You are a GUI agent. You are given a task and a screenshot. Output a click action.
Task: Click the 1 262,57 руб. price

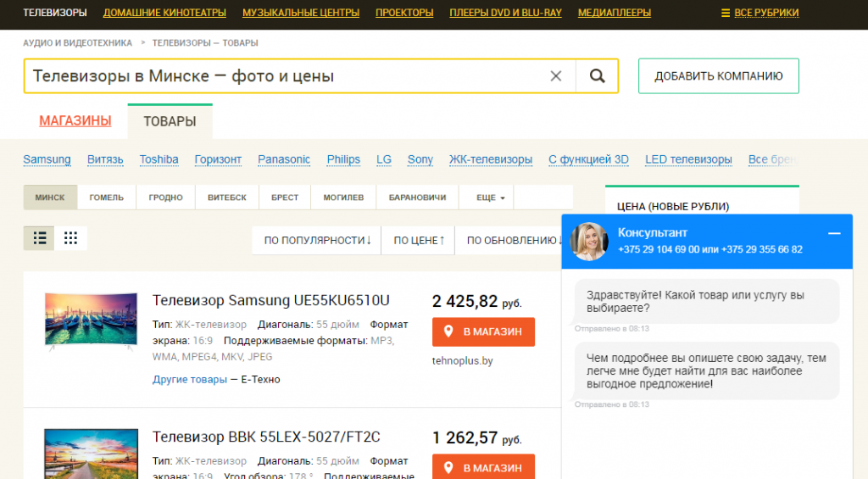[476, 438]
